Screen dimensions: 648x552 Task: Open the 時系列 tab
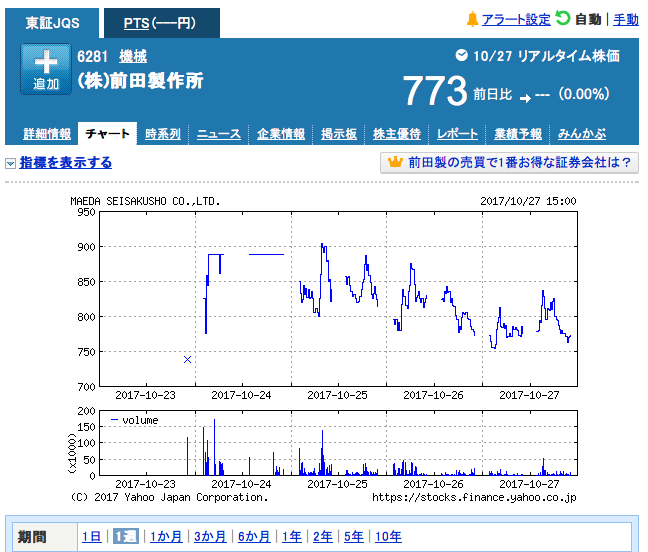163,134
